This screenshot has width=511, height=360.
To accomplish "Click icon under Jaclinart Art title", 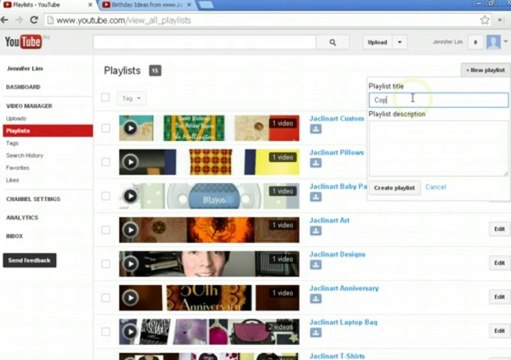I will pos(316,231).
